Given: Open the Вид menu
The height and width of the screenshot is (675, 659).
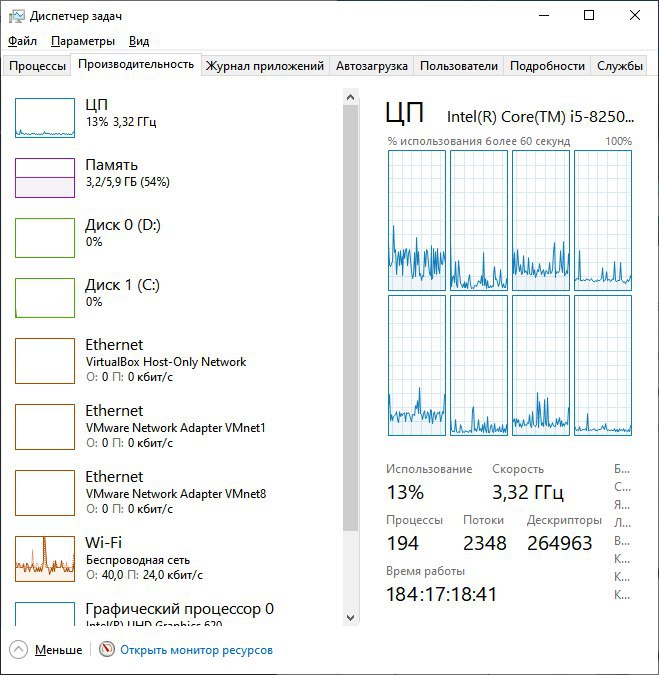Looking at the screenshot, I should tap(139, 41).
